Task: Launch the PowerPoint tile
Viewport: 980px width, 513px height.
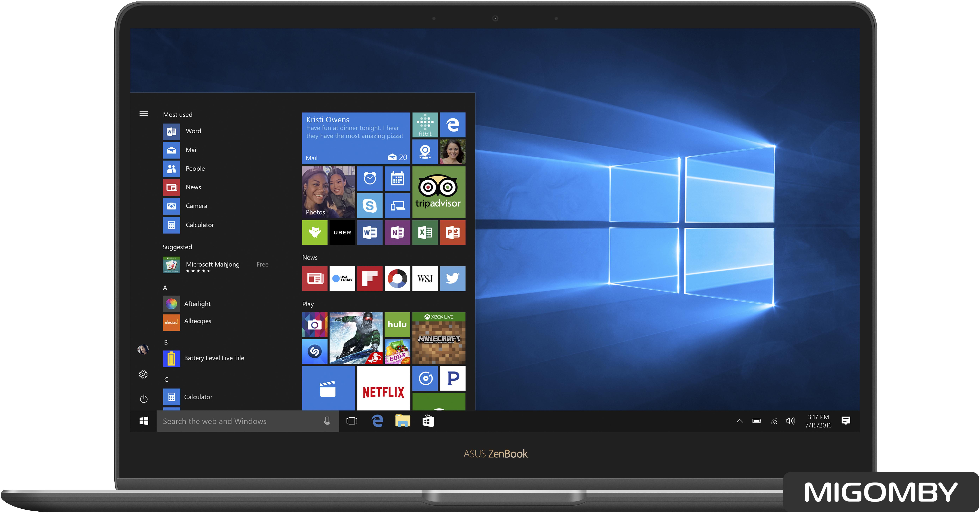Action: click(x=452, y=232)
